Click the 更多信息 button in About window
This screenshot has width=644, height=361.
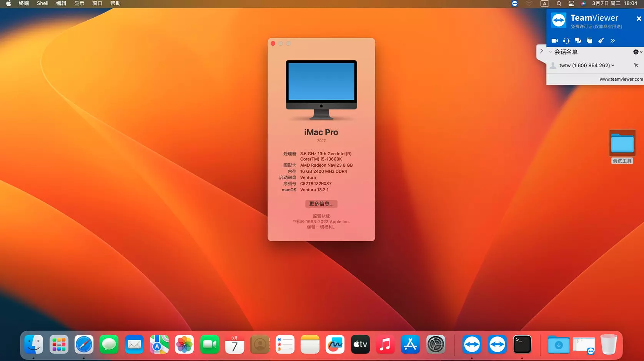[x=321, y=204]
